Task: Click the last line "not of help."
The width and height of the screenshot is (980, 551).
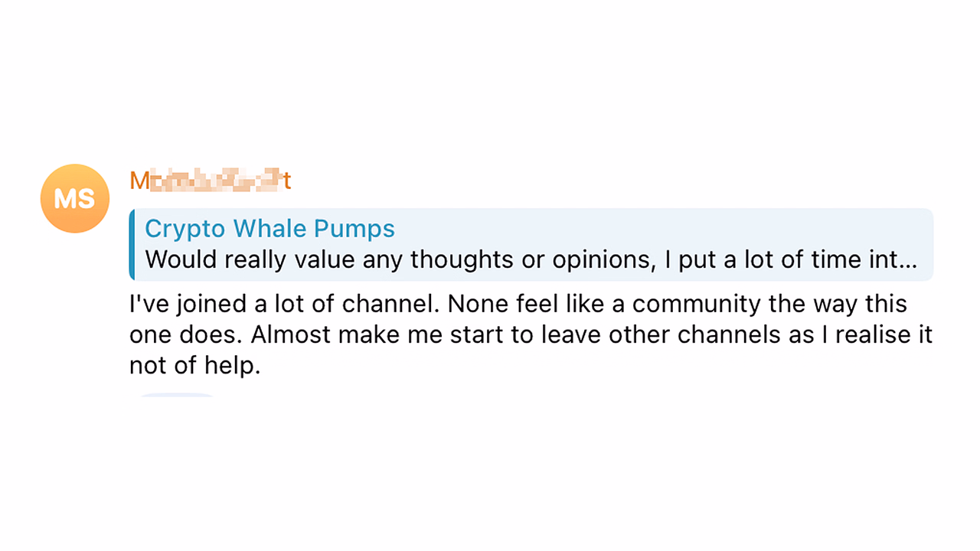Action: [x=195, y=367]
